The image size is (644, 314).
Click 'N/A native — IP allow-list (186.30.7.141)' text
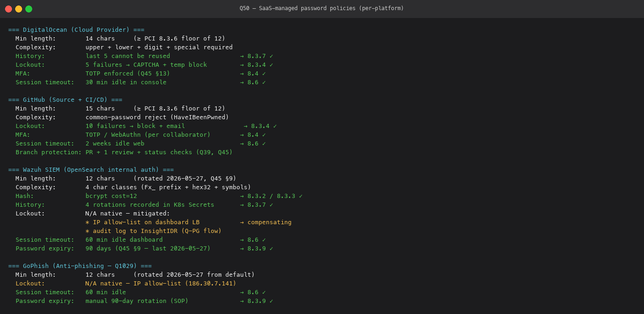coord(161,283)
